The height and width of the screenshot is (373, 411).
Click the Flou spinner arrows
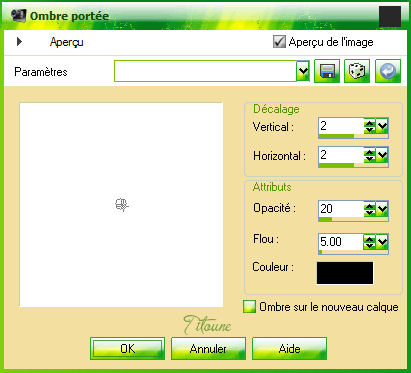369,242
